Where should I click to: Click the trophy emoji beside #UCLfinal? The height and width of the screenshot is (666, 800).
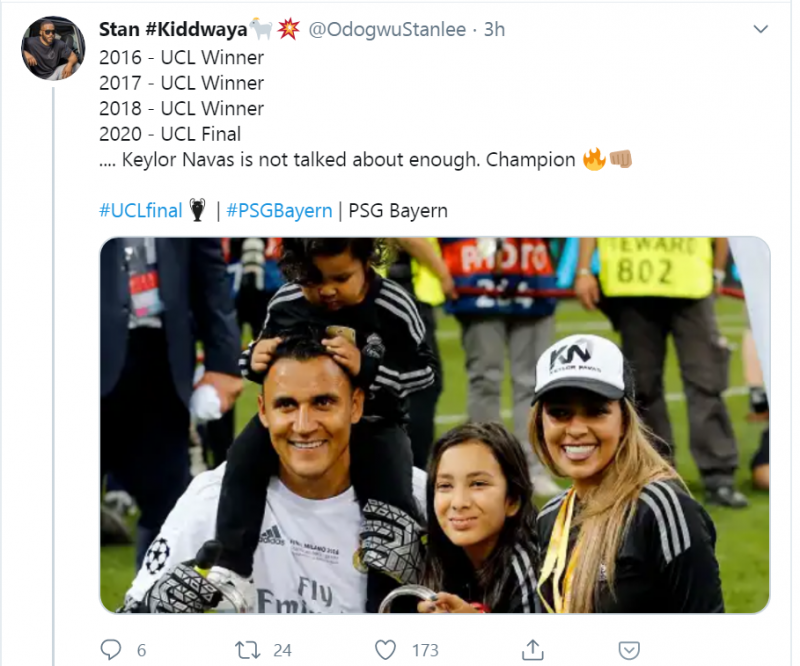click(x=197, y=211)
